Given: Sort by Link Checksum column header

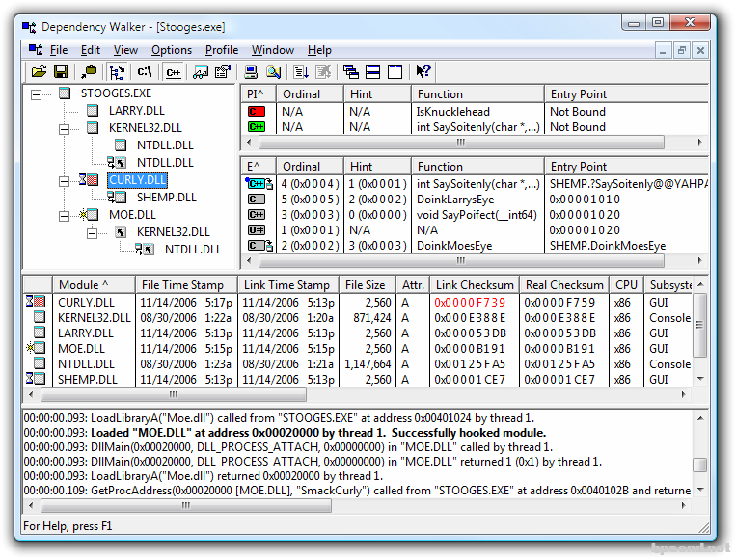Looking at the screenshot, I should tap(474, 285).
